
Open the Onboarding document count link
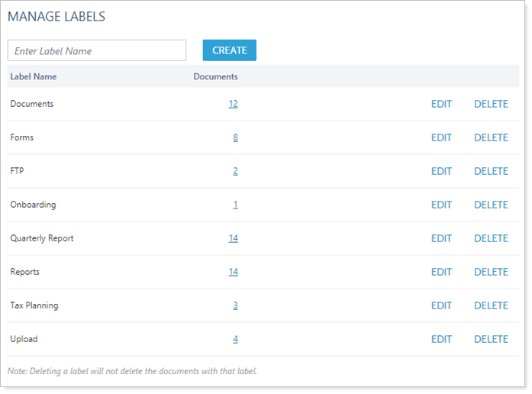click(x=236, y=205)
